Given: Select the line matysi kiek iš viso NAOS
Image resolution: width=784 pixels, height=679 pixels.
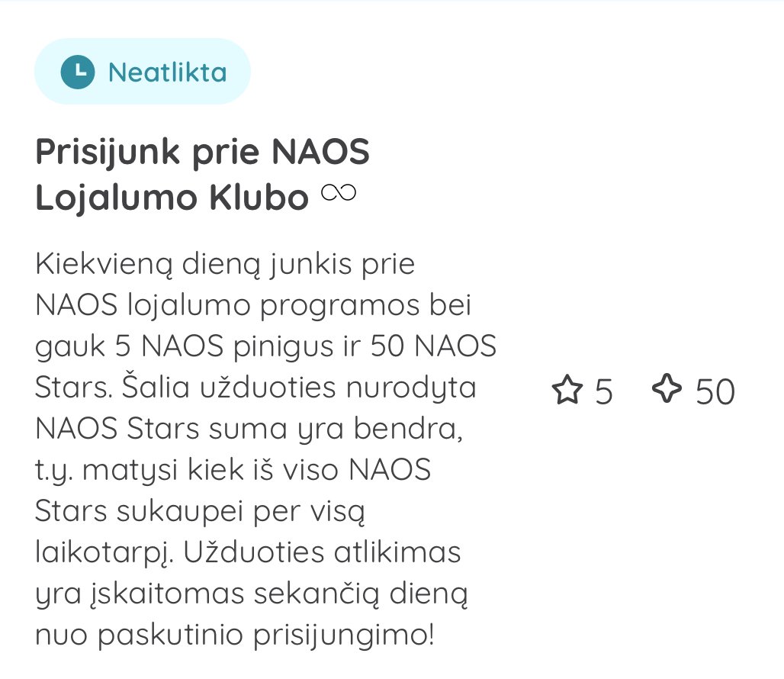Looking at the screenshot, I should click(256, 471).
